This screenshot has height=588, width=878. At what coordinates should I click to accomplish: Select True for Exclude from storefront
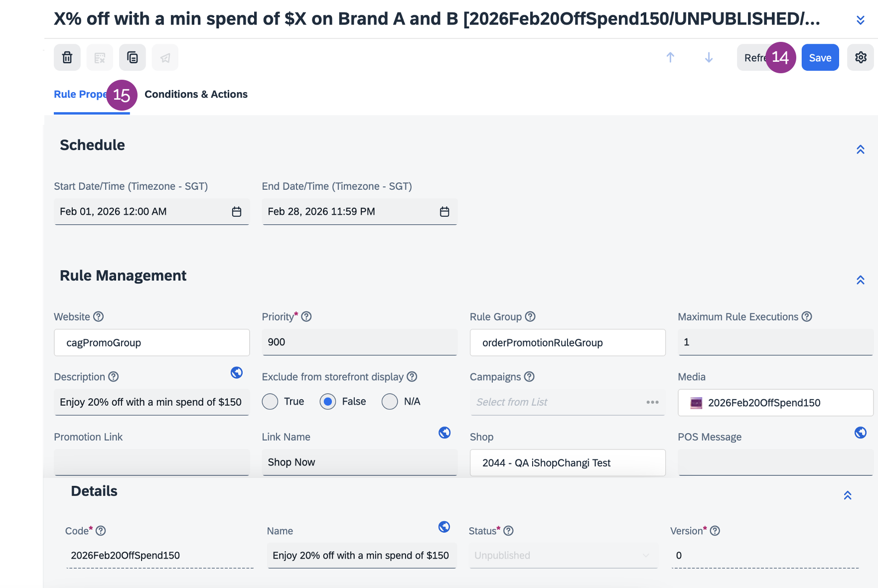click(270, 402)
